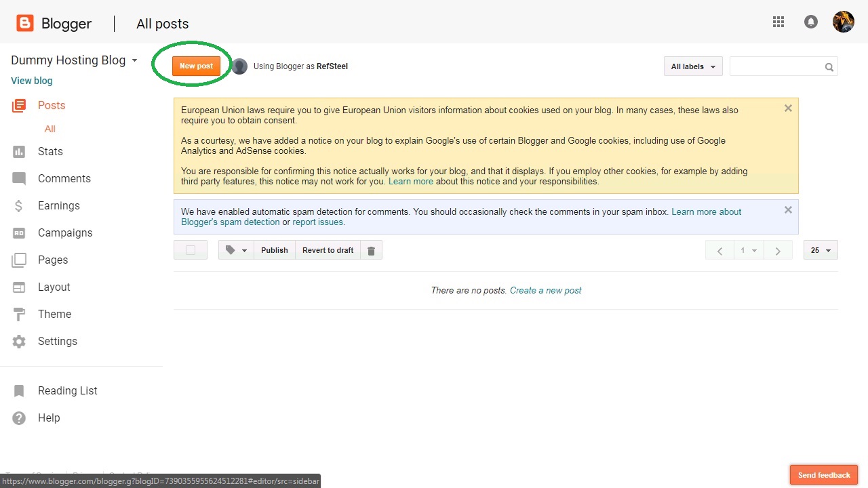
Task: Open the report issues link
Action: tap(317, 222)
